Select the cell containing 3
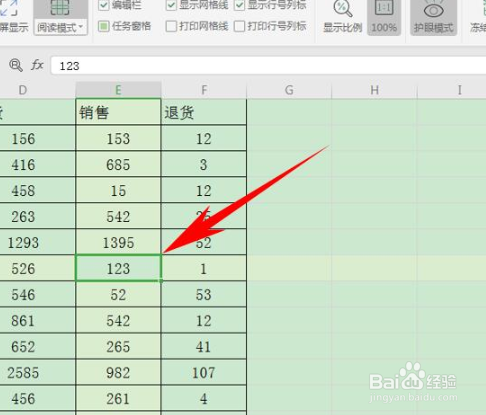This screenshot has width=486, height=415. 204,164
